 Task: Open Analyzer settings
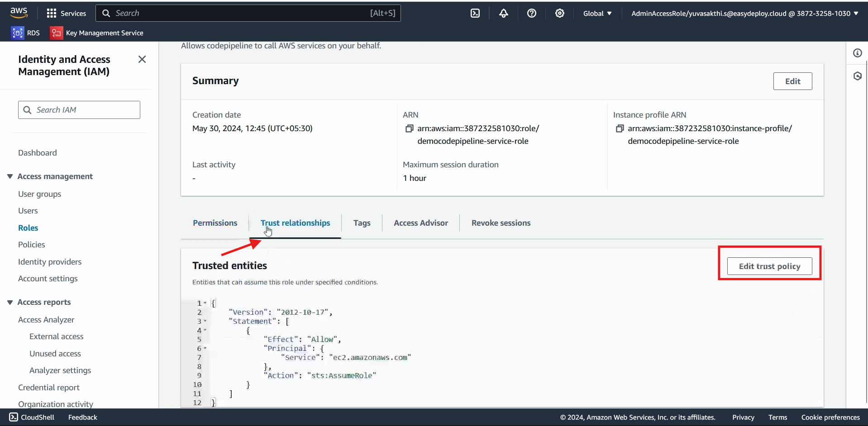tap(60, 370)
